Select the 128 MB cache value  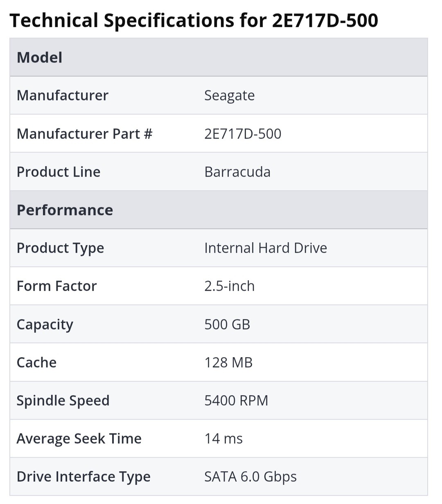point(228,362)
